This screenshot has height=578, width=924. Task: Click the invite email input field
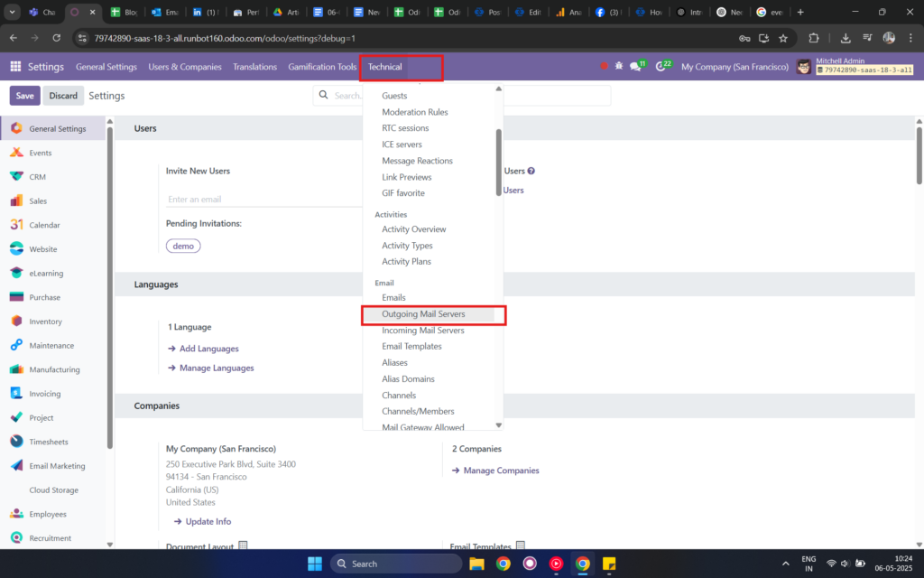coord(264,200)
